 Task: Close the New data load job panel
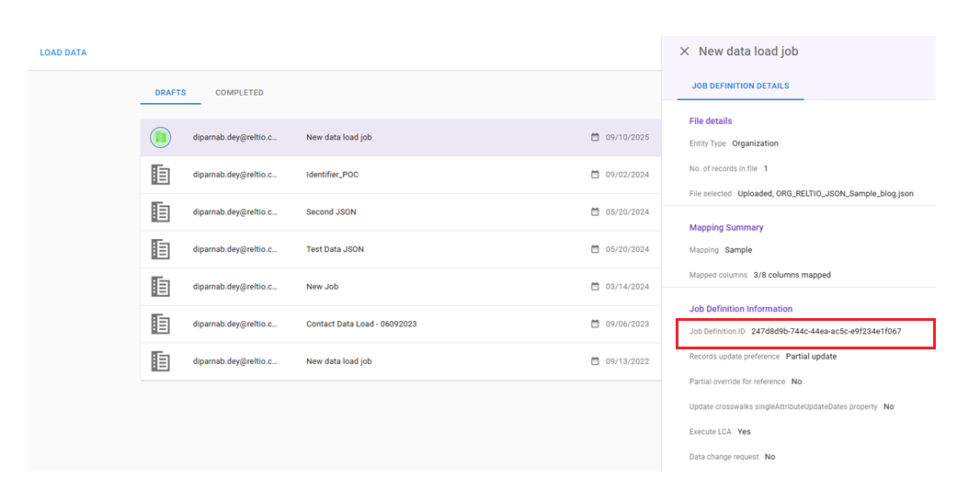[x=684, y=51]
